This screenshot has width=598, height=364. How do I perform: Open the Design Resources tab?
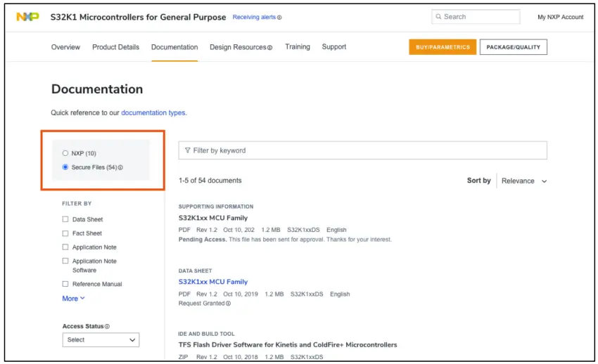(238, 47)
